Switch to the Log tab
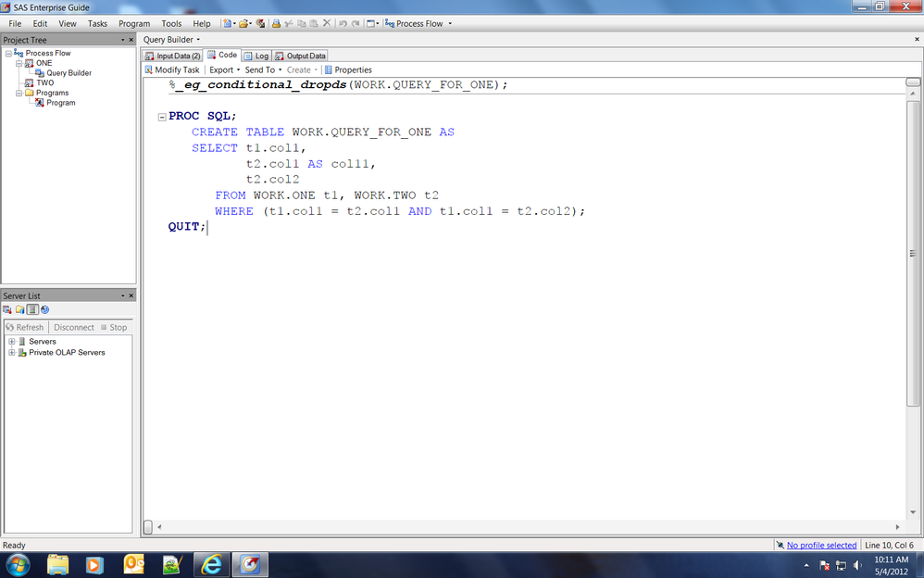The image size is (924, 578). [256, 56]
